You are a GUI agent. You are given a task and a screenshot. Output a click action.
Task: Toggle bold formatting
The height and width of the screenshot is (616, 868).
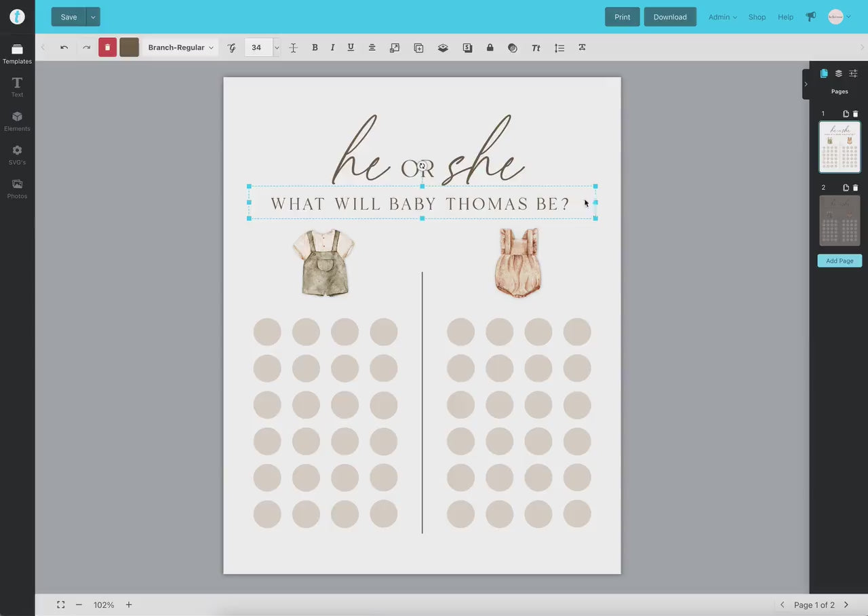pos(315,47)
